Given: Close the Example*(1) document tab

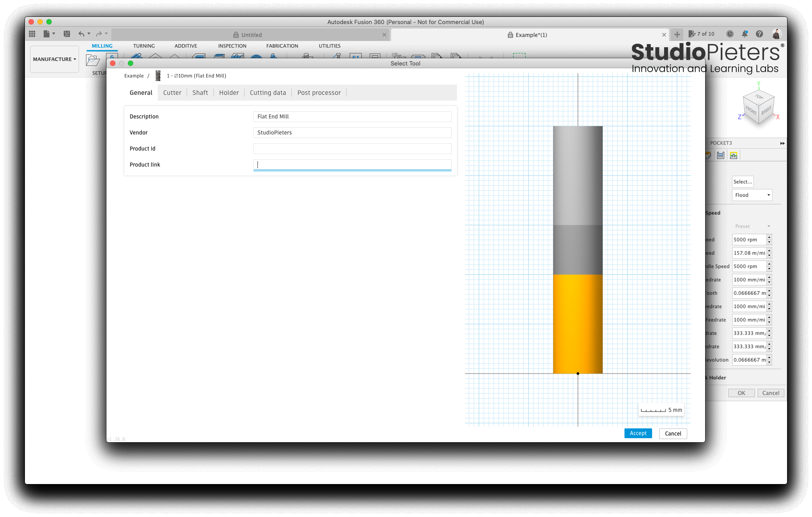Looking at the screenshot, I should pos(664,35).
